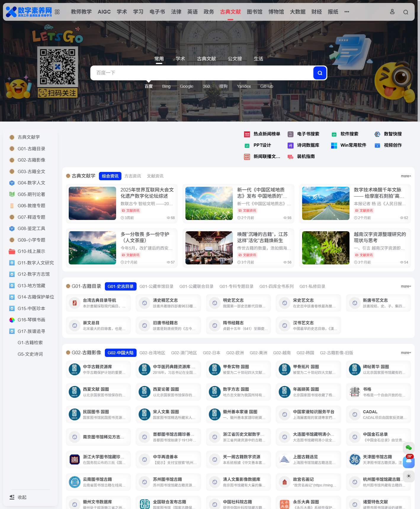Image resolution: width=420 pixels, height=509 pixels.
Task: Click the G10-线上展示 folder icon
Action: 12,251
